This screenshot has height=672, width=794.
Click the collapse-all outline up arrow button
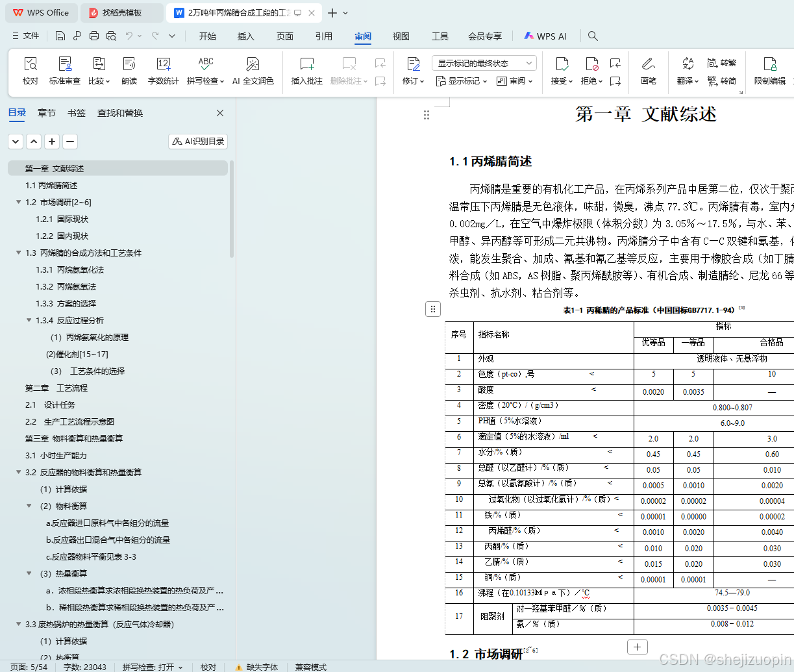[x=34, y=141]
